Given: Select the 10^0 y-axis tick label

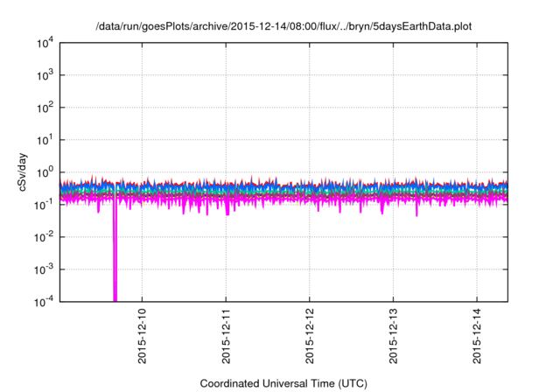Looking at the screenshot, I should coord(45,172).
